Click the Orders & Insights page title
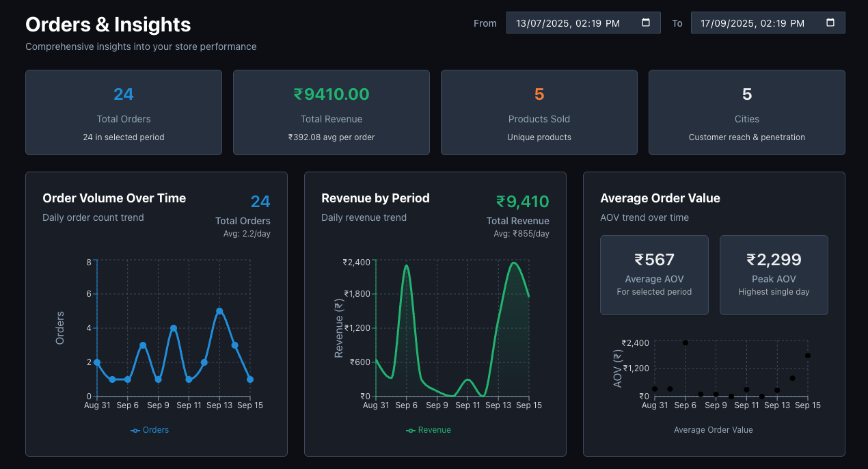This screenshot has height=469, width=868. click(108, 25)
